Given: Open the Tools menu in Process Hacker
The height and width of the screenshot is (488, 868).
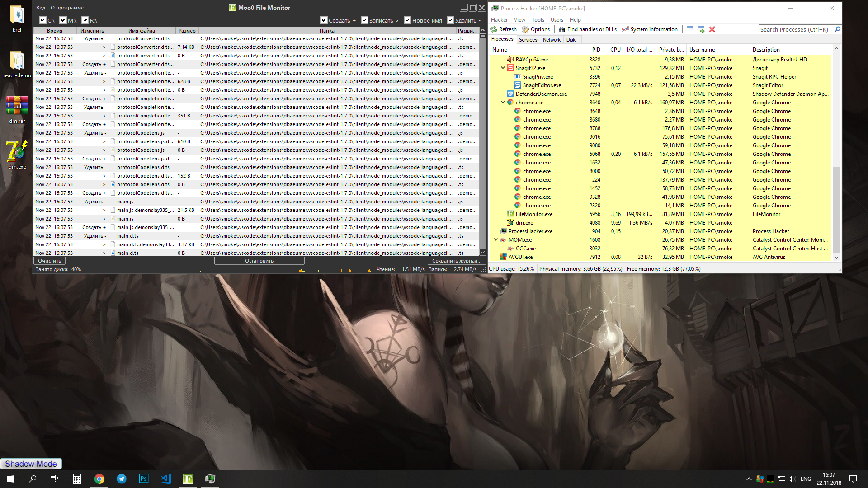Looking at the screenshot, I should (x=538, y=20).
